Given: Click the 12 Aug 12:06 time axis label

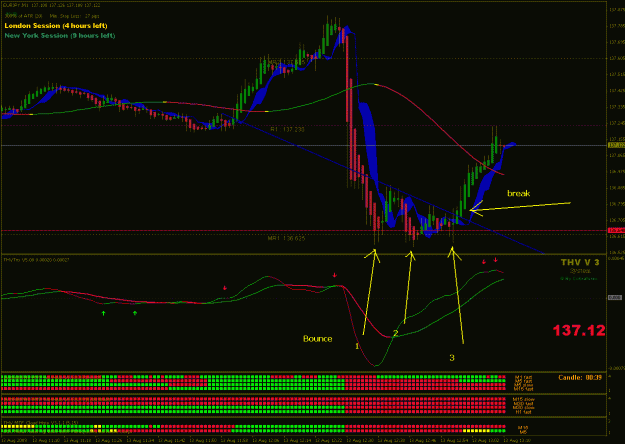Looking at the screenshot, I should (266, 440).
